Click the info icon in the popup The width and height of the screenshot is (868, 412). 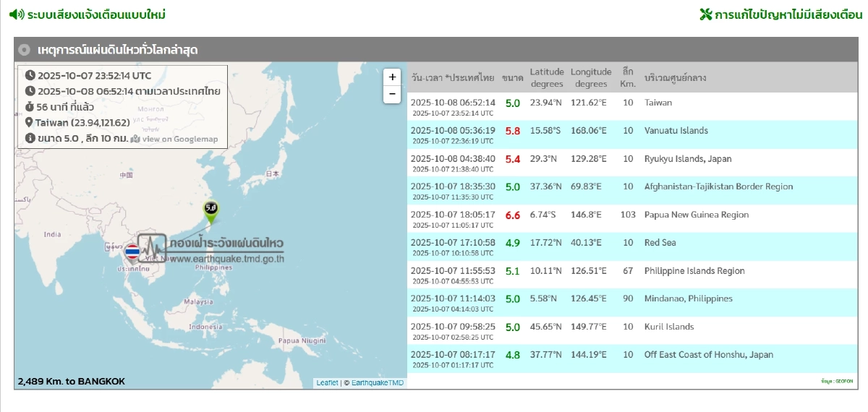coord(30,138)
